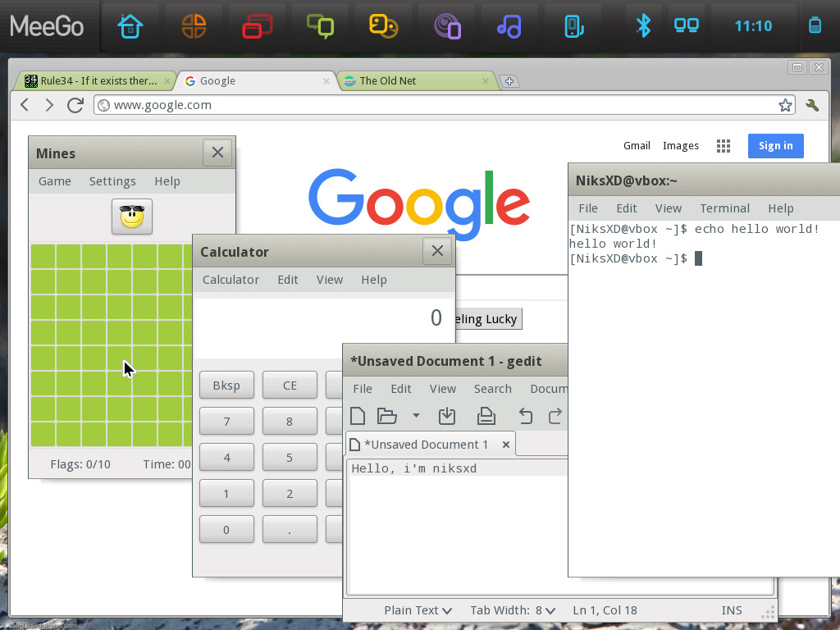The height and width of the screenshot is (630, 840).
Task: Open the blue music media icon
Action: click(x=509, y=26)
